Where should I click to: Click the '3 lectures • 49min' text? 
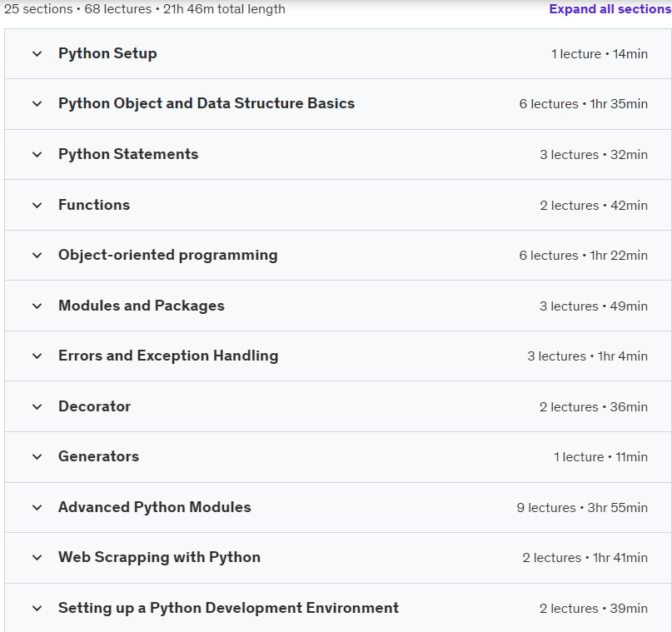point(594,306)
